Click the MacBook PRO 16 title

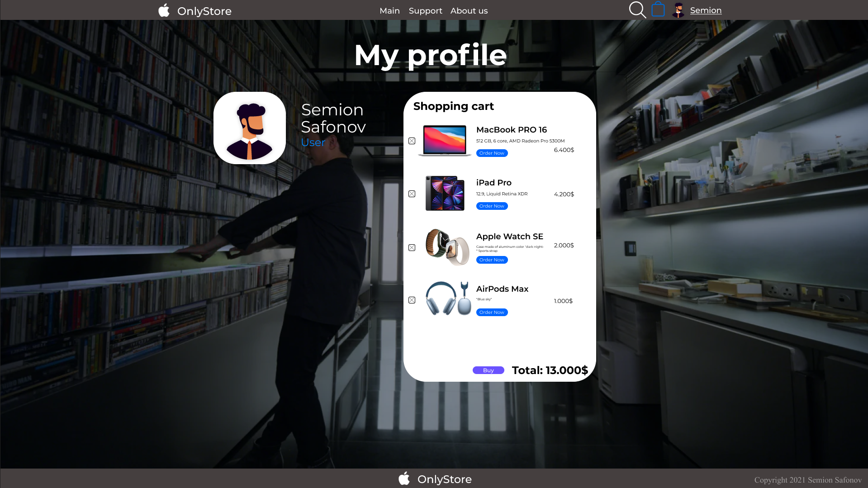pyautogui.click(x=512, y=130)
